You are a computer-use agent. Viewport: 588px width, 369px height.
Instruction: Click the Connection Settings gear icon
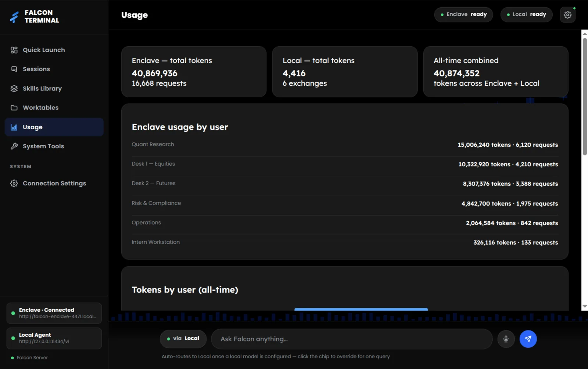[14, 183]
